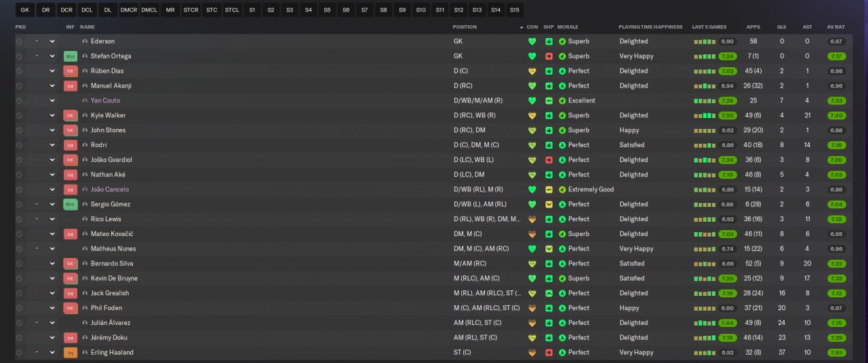Tick the picked checkbox for Kyle Walker

(x=19, y=115)
